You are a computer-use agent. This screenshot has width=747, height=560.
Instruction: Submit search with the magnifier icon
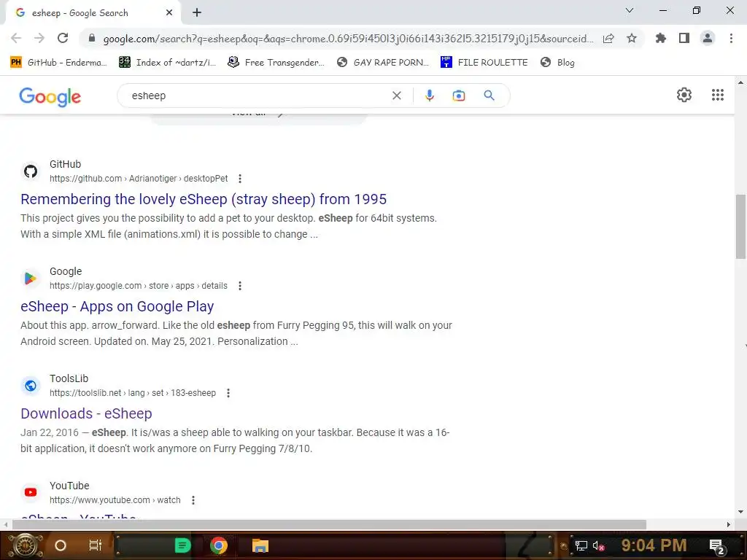pyautogui.click(x=489, y=96)
